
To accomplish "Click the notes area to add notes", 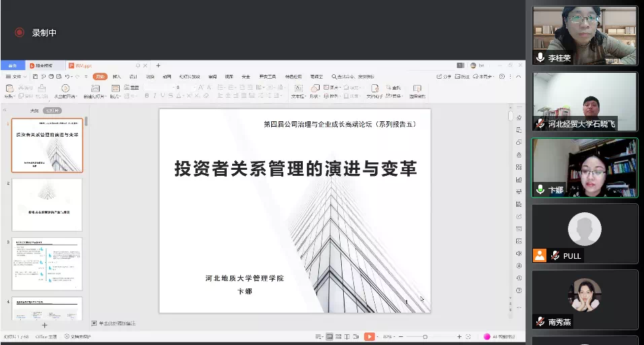I will (x=118, y=323).
